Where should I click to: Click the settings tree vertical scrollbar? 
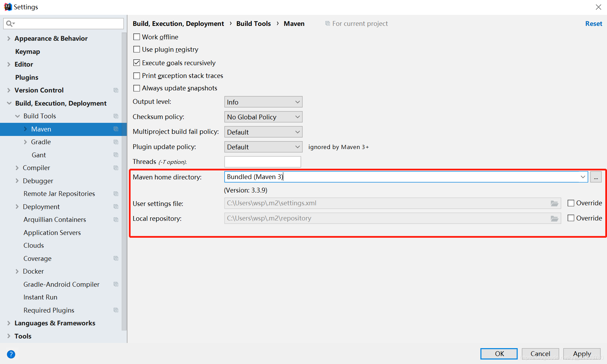[124, 181]
